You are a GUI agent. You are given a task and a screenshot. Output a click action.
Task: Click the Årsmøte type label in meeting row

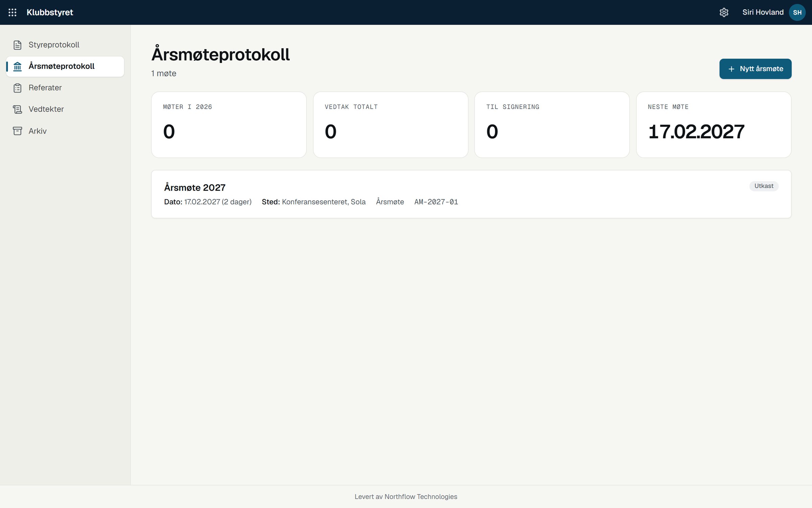pyautogui.click(x=390, y=202)
